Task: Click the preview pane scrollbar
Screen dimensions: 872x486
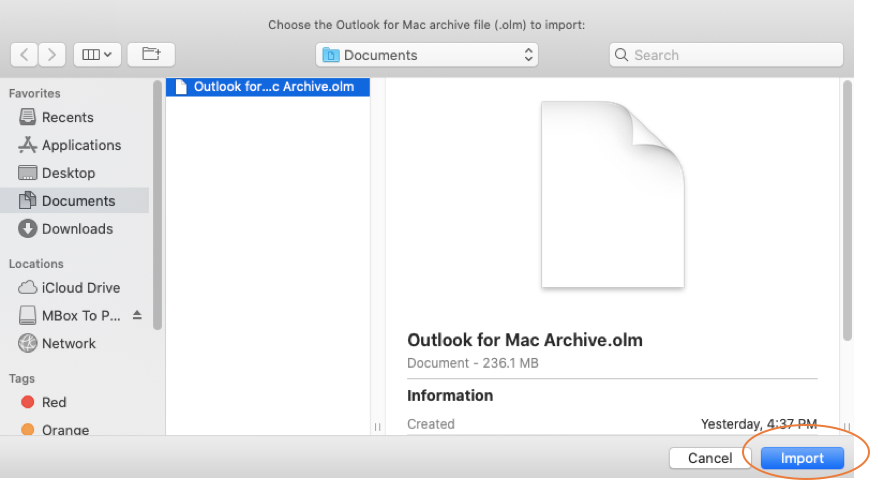Action: [x=847, y=210]
